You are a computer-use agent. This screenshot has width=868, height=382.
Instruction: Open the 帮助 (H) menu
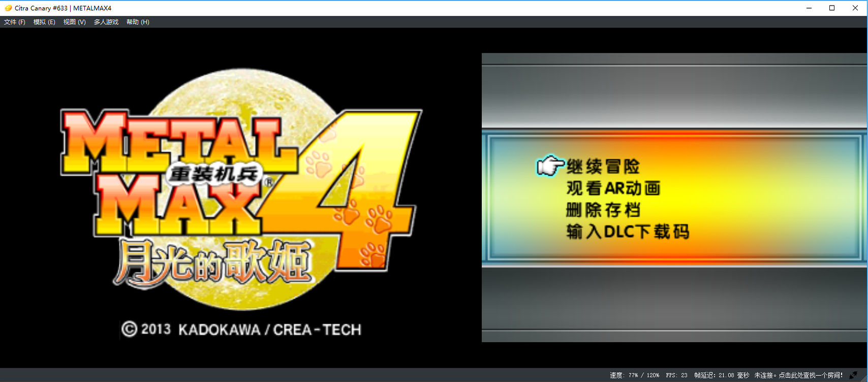(138, 22)
